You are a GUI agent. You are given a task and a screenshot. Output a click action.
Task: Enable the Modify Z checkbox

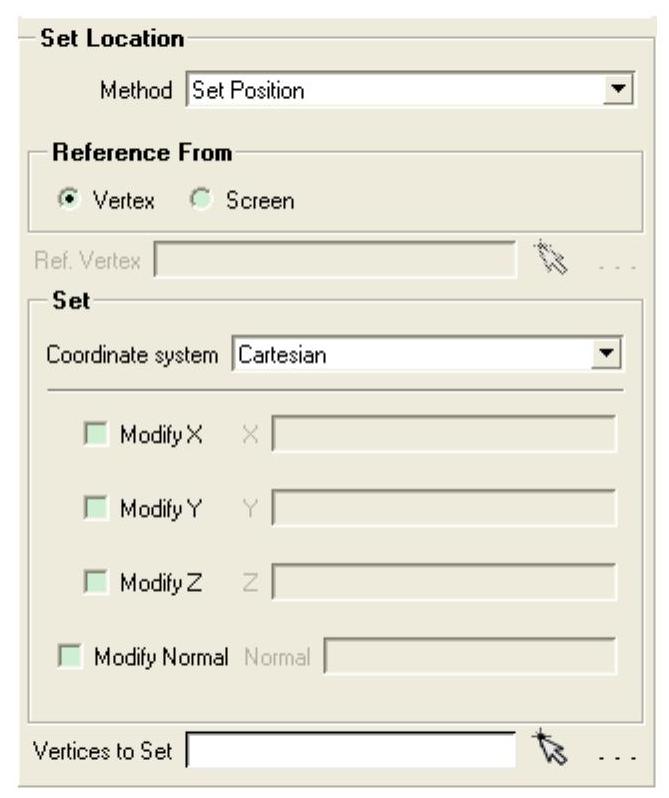[96, 582]
